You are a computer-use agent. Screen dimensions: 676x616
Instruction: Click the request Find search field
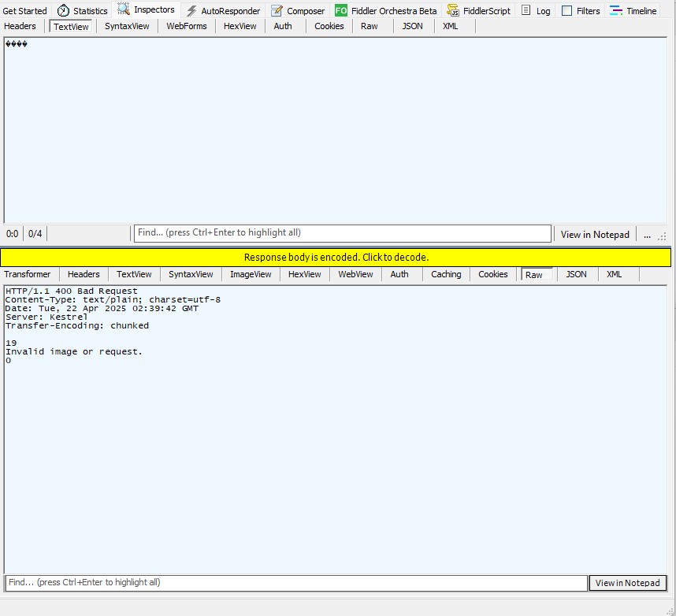point(342,233)
